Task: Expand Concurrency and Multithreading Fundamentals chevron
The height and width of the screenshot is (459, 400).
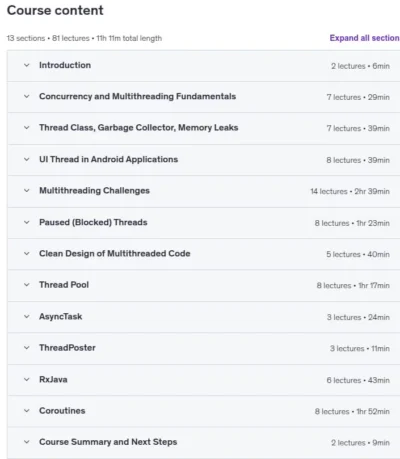Action: pyautogui.click(x=27, y=97)
